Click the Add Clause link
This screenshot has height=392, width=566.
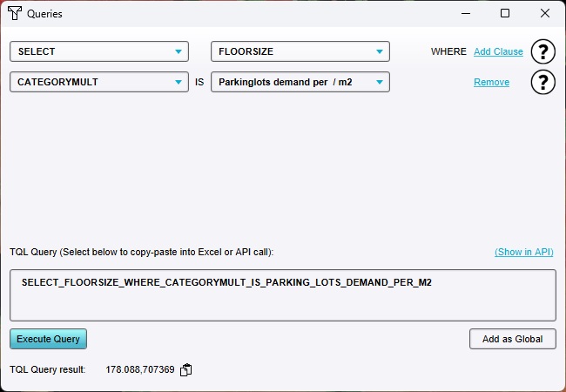click(x=498, y=51)
